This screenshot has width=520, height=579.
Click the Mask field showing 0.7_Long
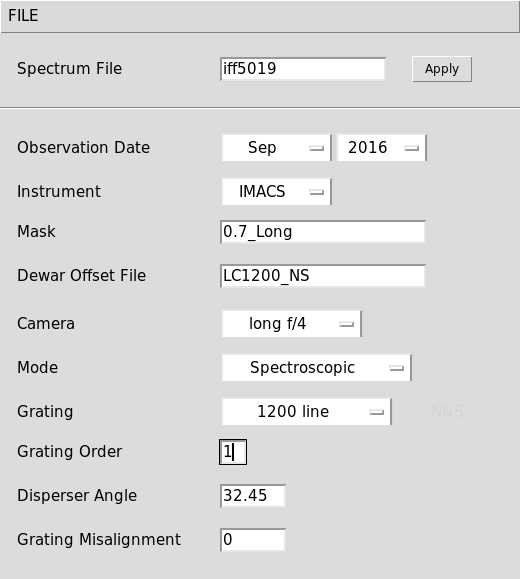click(x=323, y=232)
